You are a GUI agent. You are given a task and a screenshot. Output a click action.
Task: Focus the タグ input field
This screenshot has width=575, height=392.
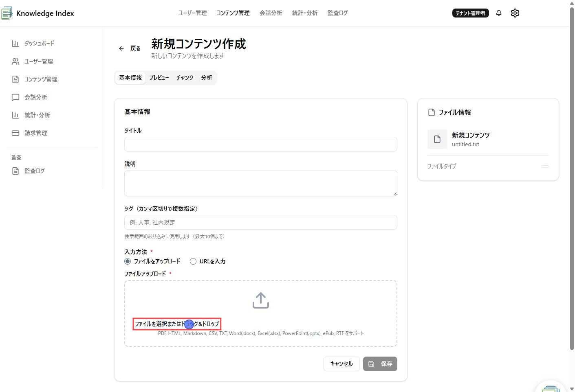click(261, 222)
